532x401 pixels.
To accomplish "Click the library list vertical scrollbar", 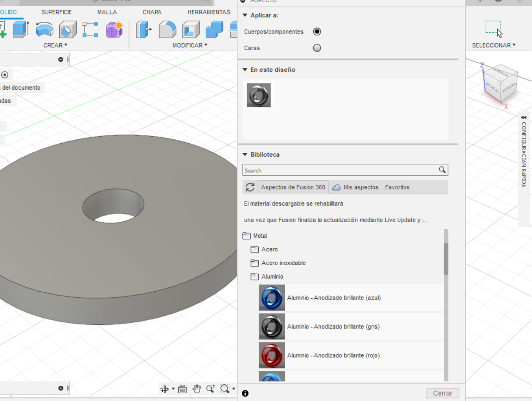I will [446, 259].
